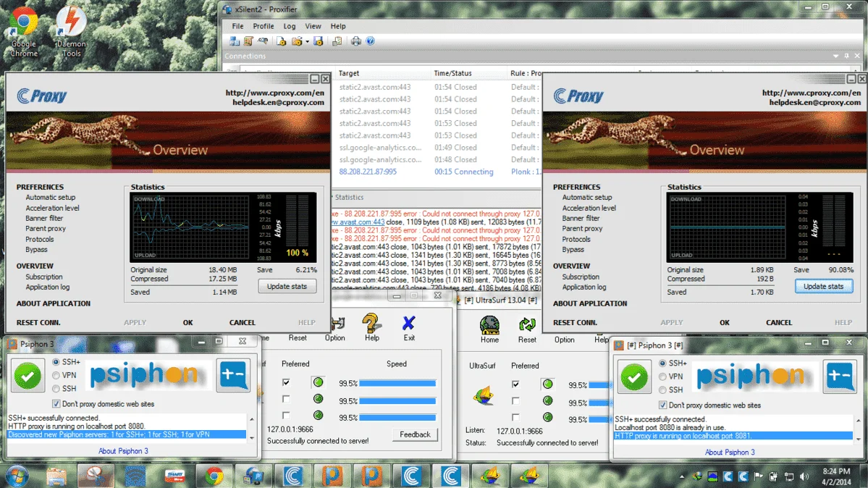Open the Windows Start menu orb

(17, 476)
